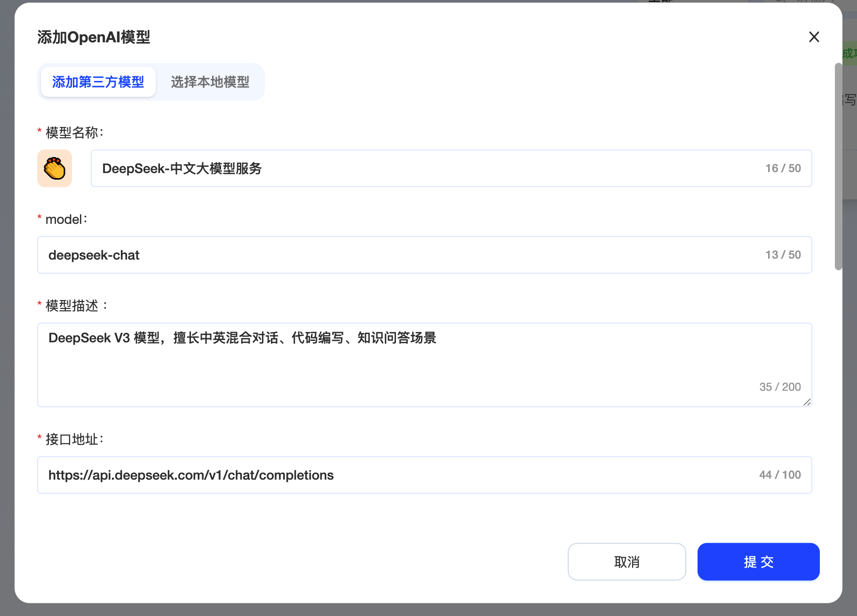Image resolution: width=857 pixels, height=616 pixels.
Task: Focus the 模型名称 input field
Action: point(423,168)
